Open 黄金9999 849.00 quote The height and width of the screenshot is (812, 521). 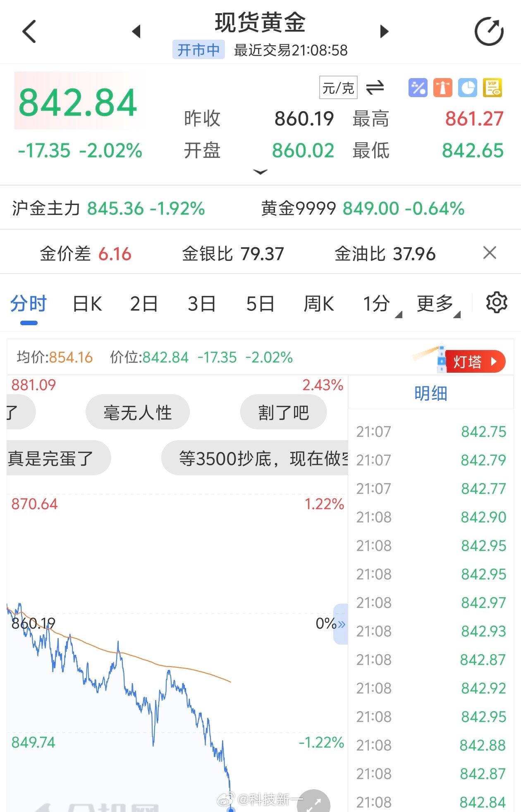363,208
